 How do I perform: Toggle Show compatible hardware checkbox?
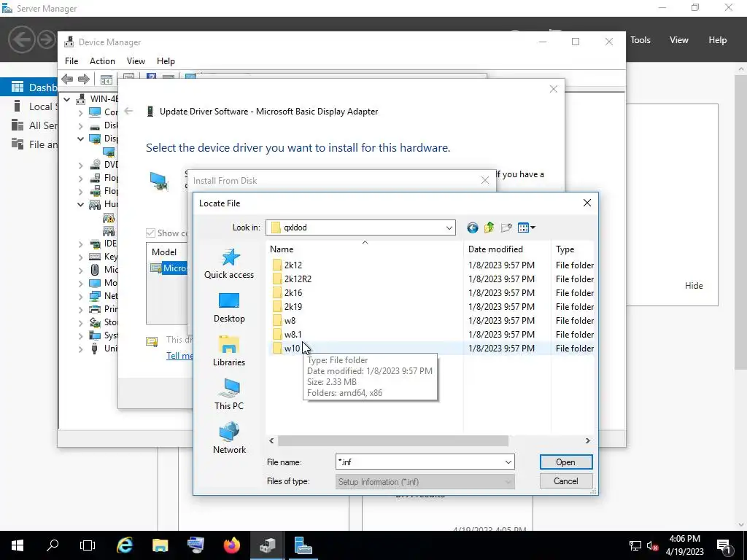click(x=150, y=233)
